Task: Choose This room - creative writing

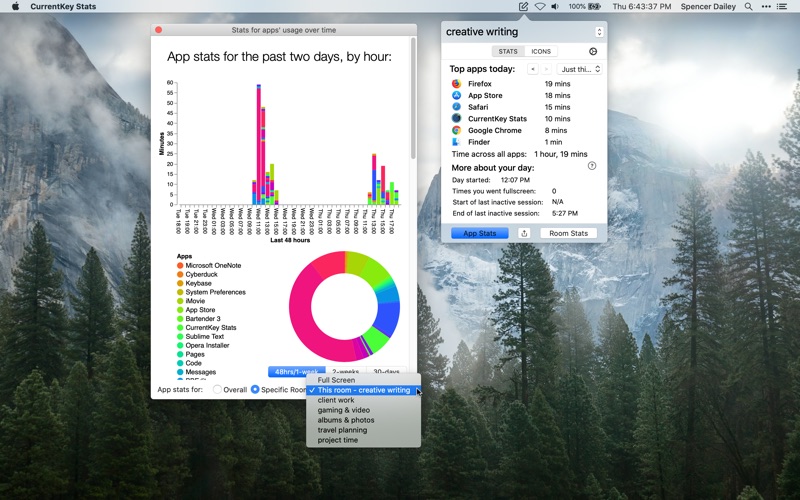Action: 363,390
